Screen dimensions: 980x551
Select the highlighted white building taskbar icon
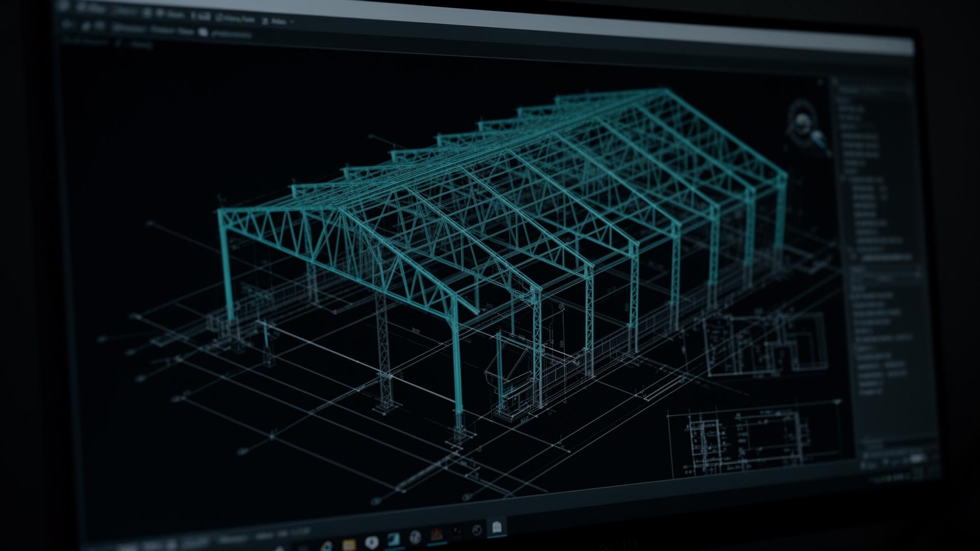click(497, 528)
